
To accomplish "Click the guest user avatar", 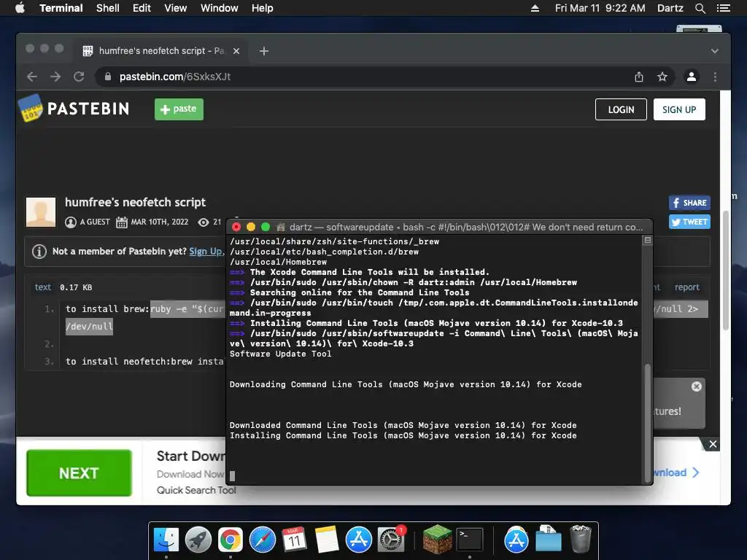I will pyautogui.click(x=41, y=212).
